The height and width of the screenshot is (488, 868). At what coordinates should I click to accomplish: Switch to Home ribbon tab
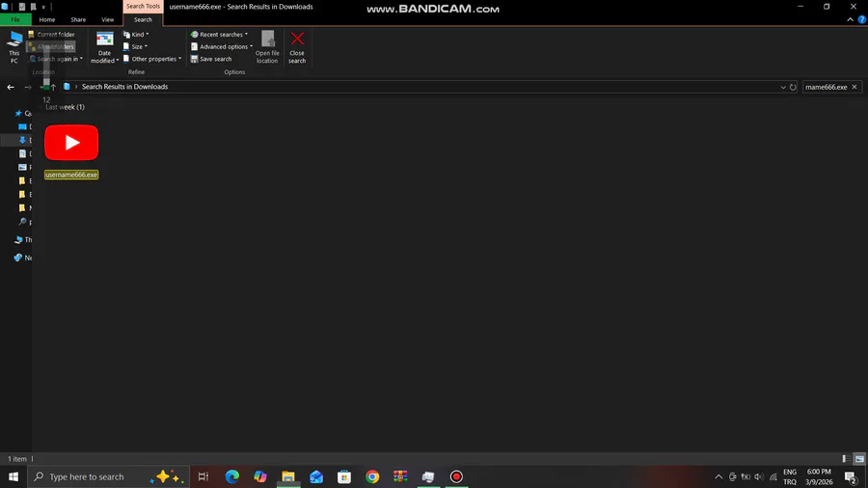(47, 19)
